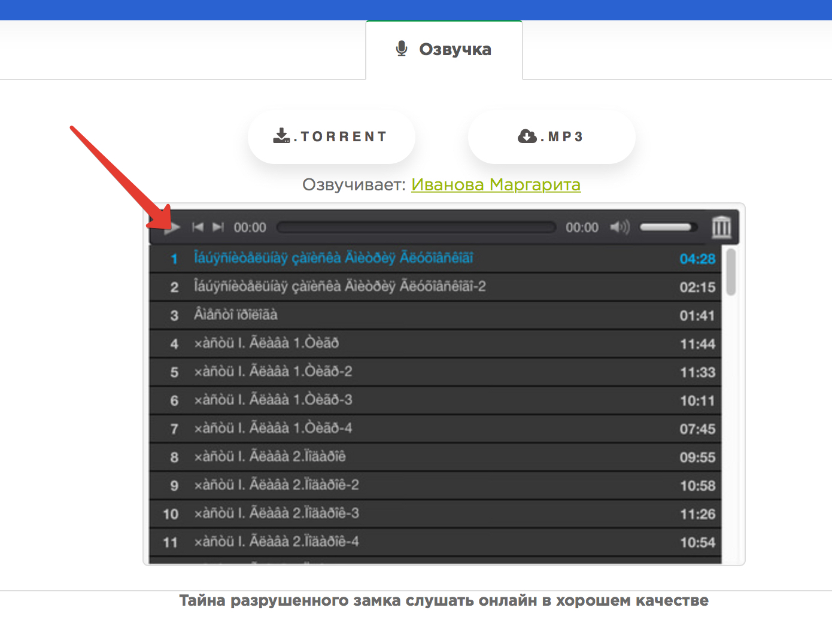Open narrator link Иванова Маргарита

[496, 184]
